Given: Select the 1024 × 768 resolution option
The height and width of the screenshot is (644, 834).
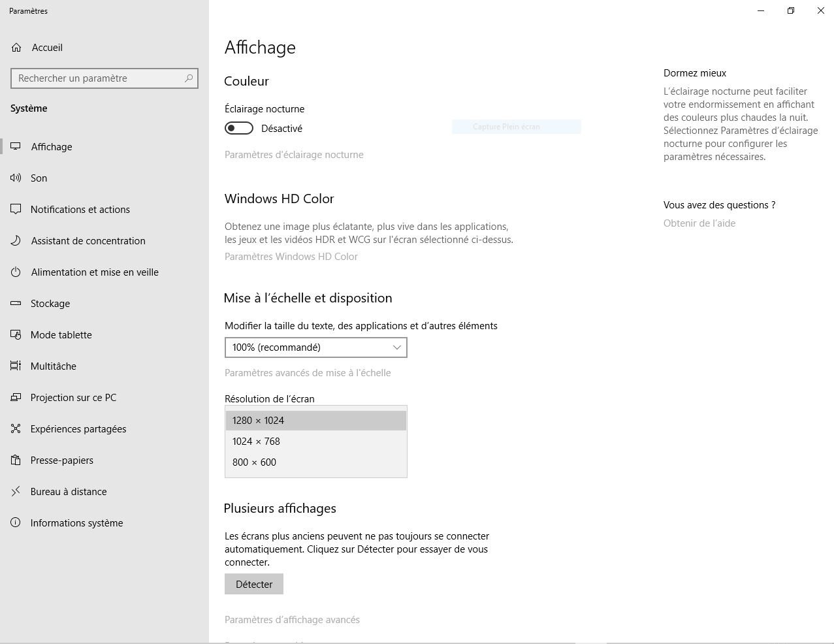Looking at the screenshot, I should click(256, 442).
